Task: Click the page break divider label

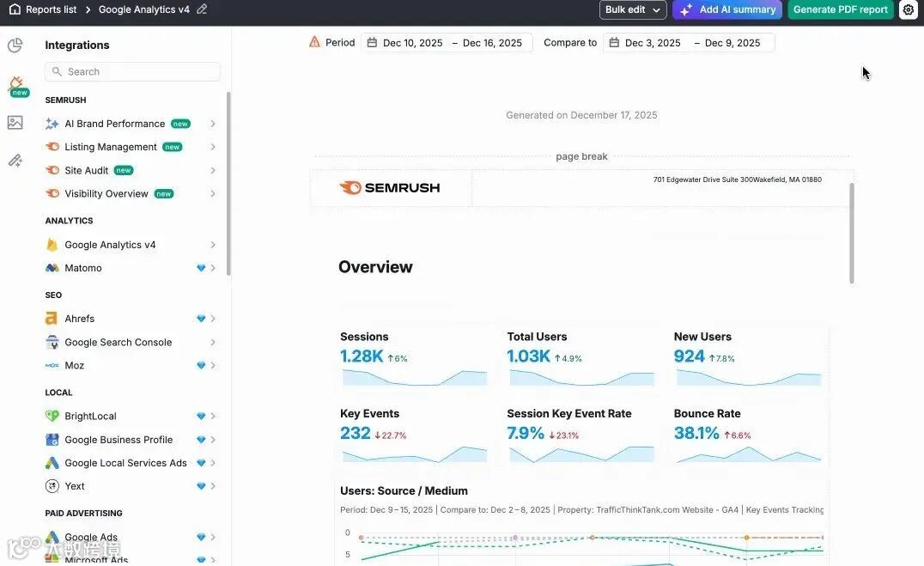Action: (581, 156)
